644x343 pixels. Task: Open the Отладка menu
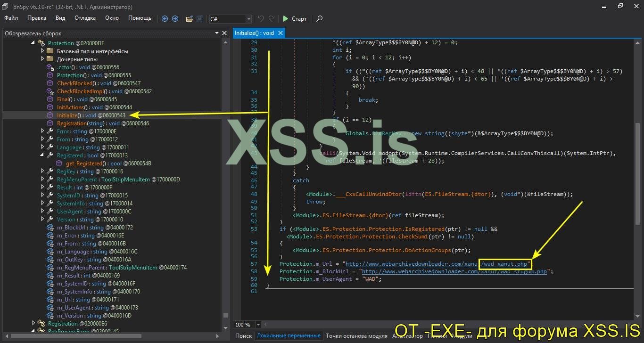click(85, 18)
